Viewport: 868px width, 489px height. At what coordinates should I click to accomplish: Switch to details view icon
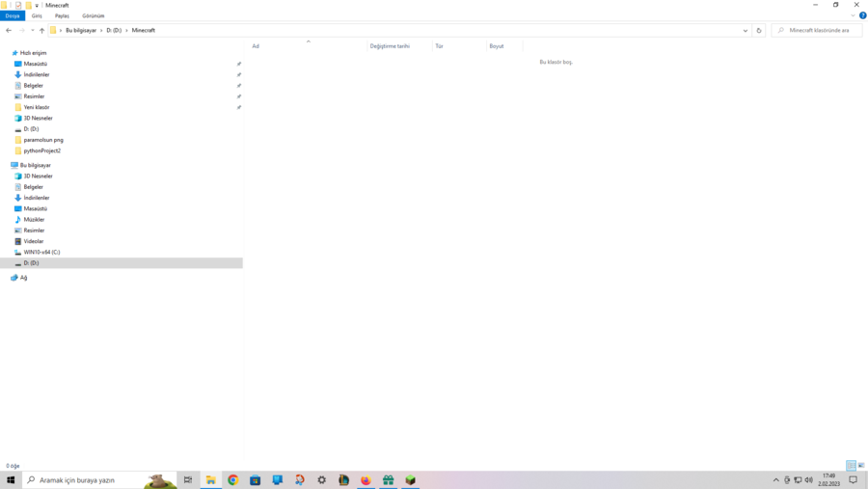851,466
